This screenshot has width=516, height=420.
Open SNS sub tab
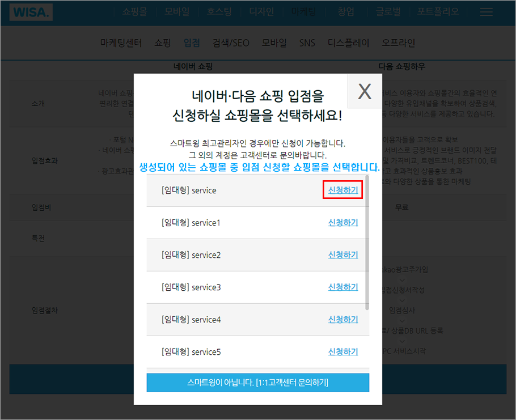click(x=307, y=43)
